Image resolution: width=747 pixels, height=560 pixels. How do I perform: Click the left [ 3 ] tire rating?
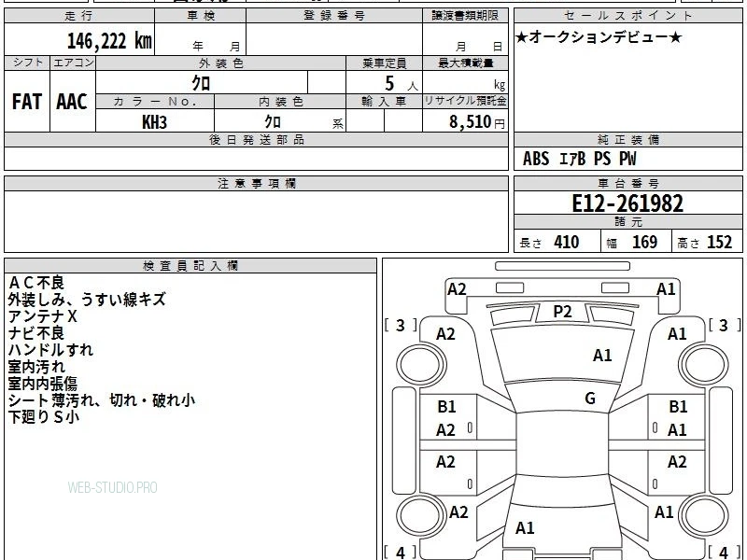401,326
